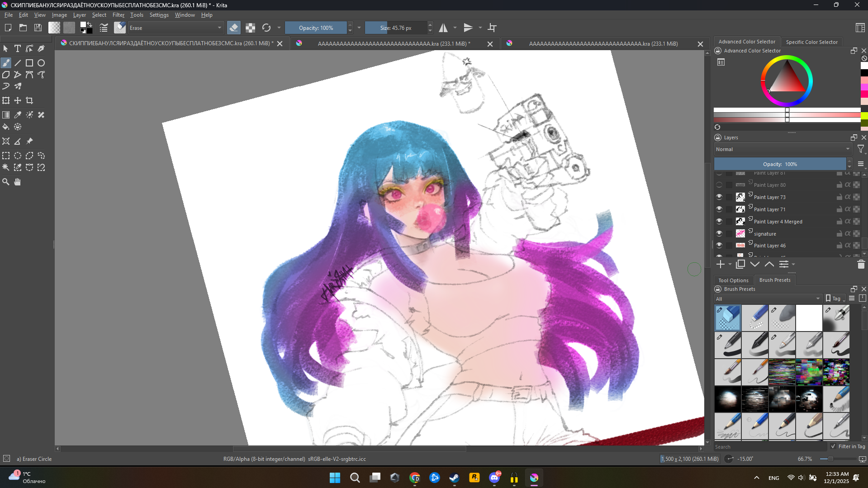
Task: Expand the layer properties options arrow
Action: pyautogui.click(x=793, y=265)
